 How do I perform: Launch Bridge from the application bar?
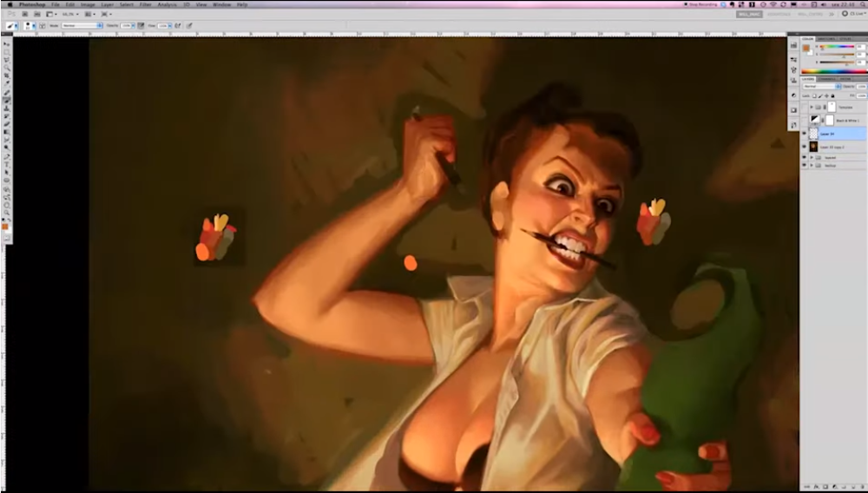click(24, 14)
